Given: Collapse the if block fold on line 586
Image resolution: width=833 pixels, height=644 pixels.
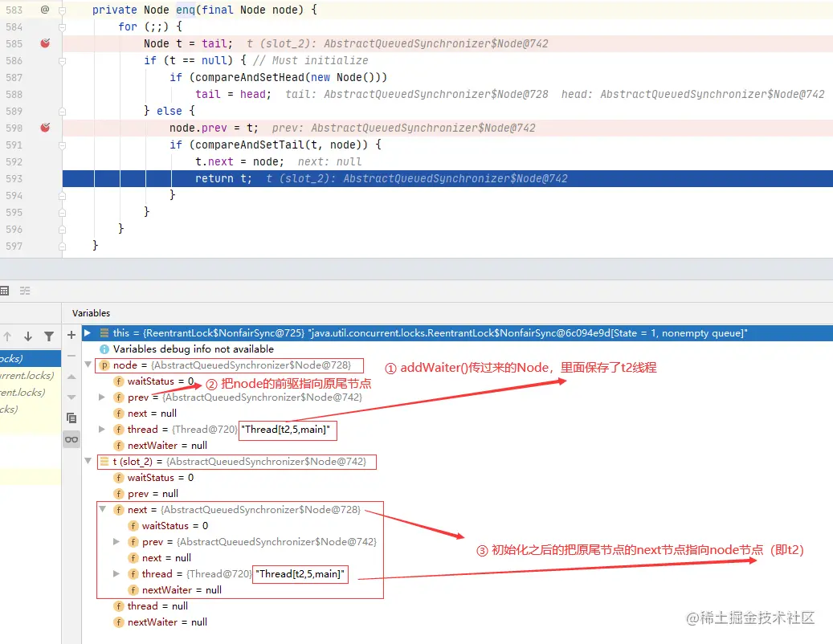Looking at the screenshot, I should (62, 60).
